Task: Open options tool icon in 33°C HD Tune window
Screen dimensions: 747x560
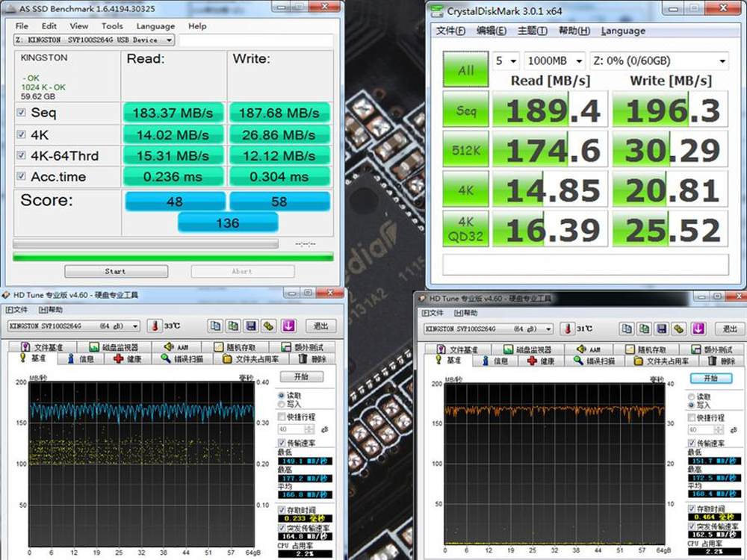Action: point(269,326)
